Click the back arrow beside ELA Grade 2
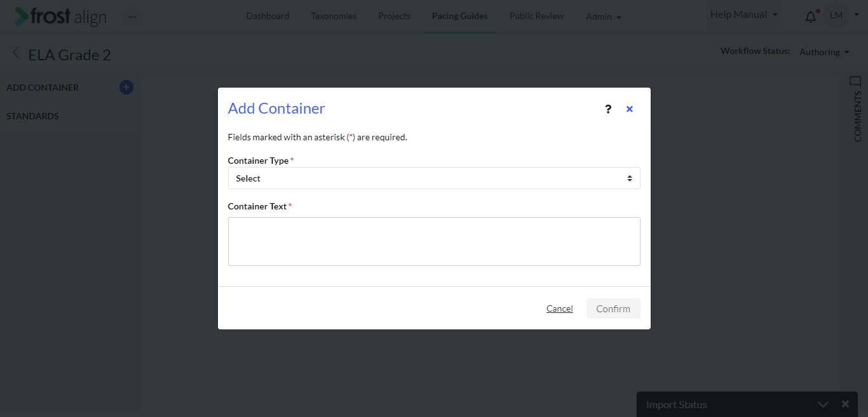This screenshot has height=417, width=868. [x=16, y=54]
